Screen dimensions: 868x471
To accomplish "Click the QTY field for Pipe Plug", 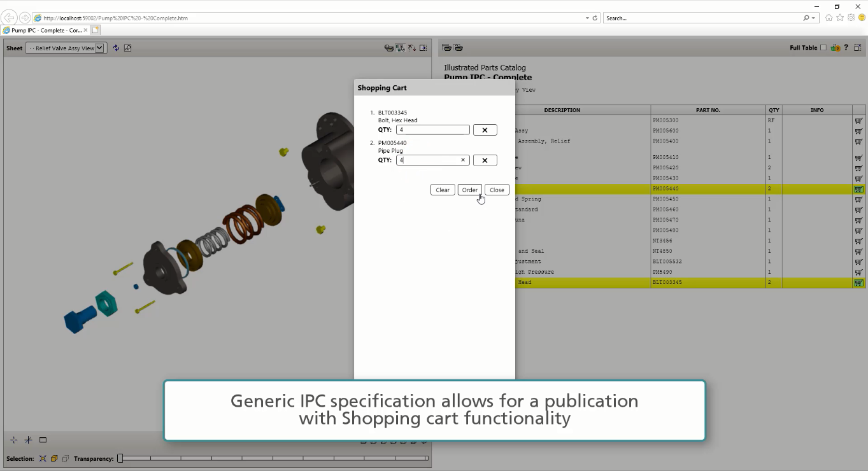I will point(433,160).
